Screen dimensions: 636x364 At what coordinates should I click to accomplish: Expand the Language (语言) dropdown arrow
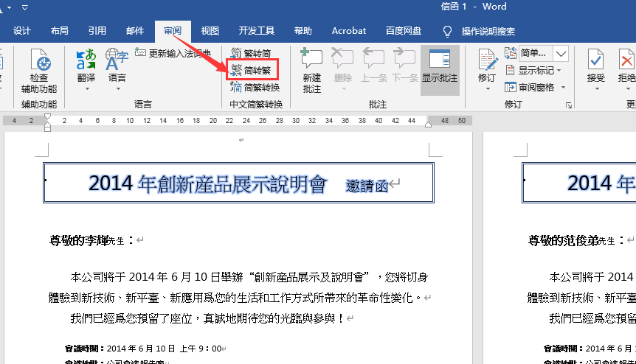click(117, 88)
